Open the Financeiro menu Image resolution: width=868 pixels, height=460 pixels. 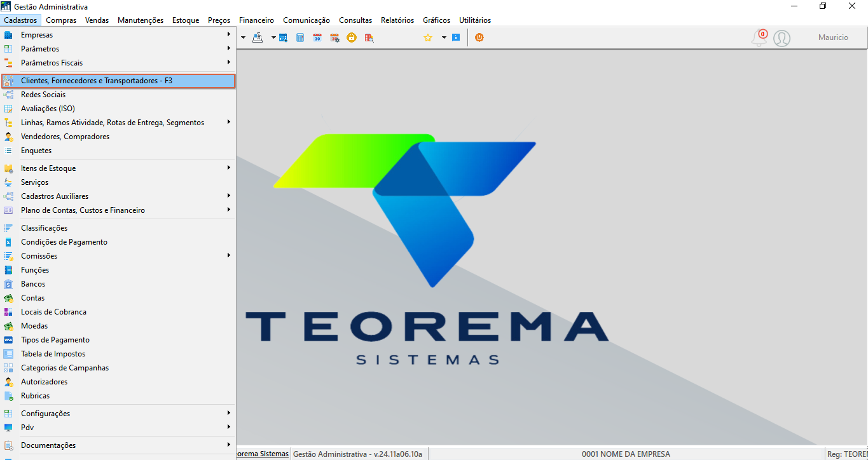click(256, 20)
